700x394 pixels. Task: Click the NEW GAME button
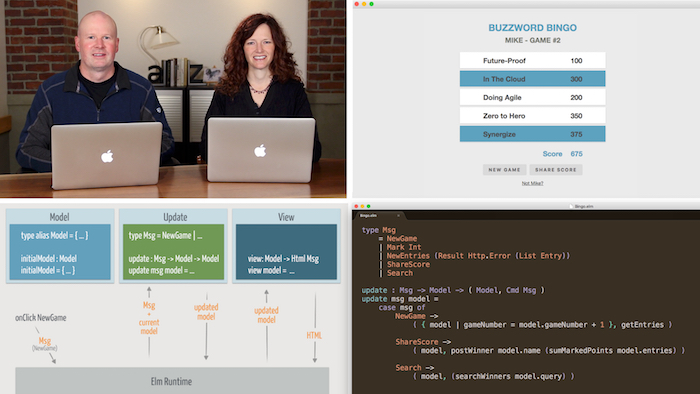coord(504,170)
